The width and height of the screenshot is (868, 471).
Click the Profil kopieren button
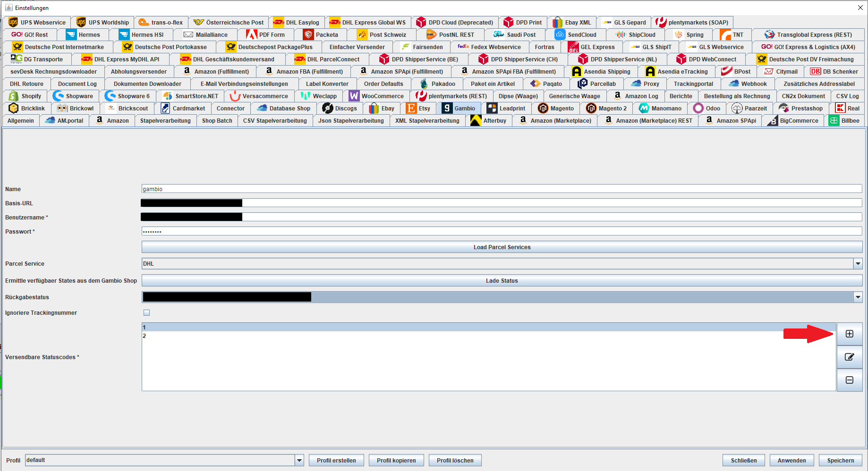point(396,460)
